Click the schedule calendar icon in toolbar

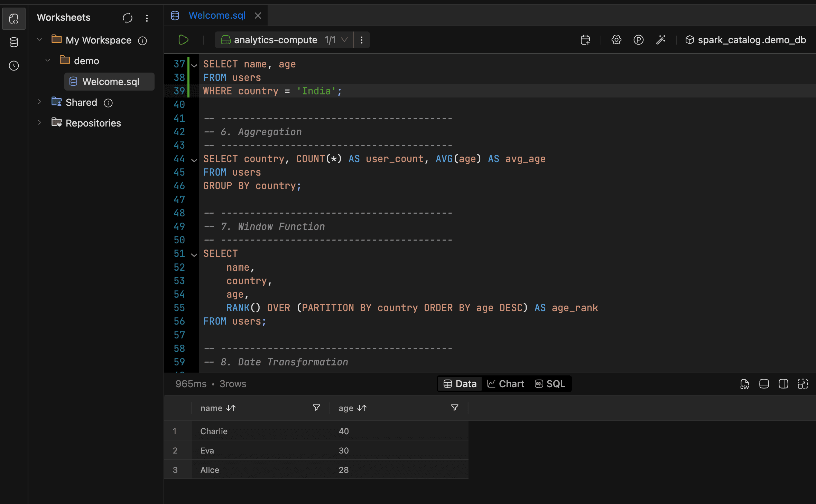(585, 40)
